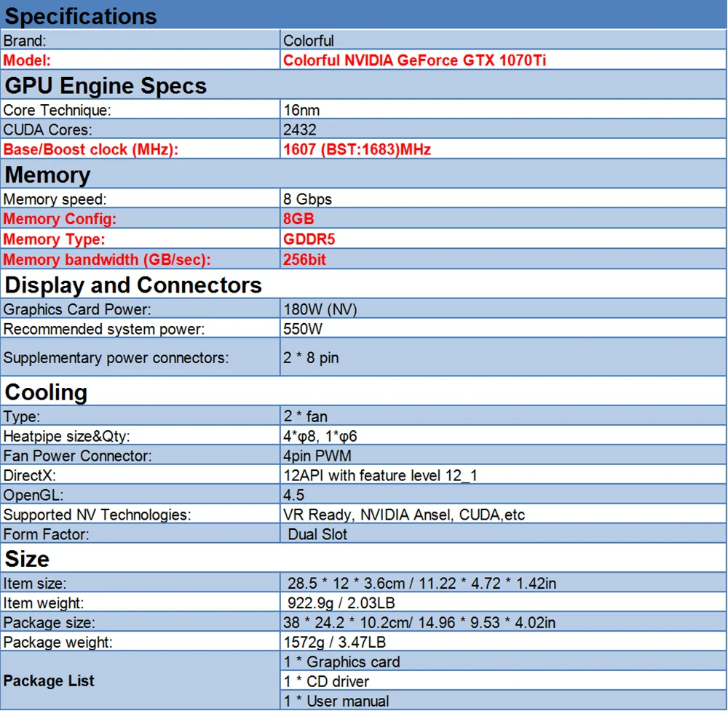The width and height of the screenshot is (728, 711).
Task: Select 'Base/Boost clock (MHz):' label
Action: pos(90,149)
